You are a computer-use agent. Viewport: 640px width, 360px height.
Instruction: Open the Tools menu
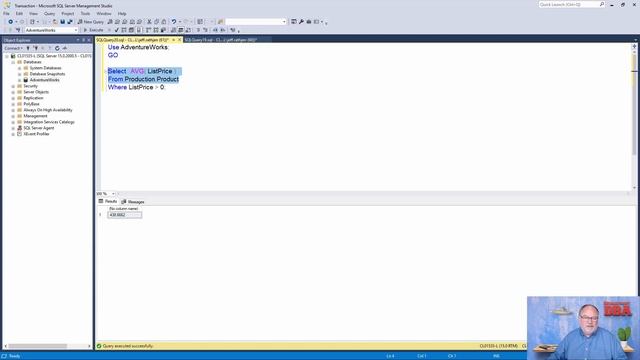coord(85,13)
